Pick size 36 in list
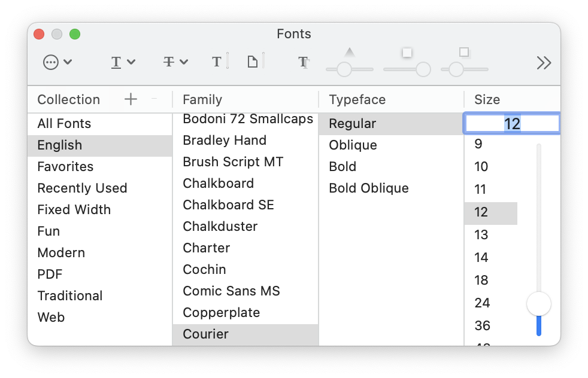 (x=491, y=326)
